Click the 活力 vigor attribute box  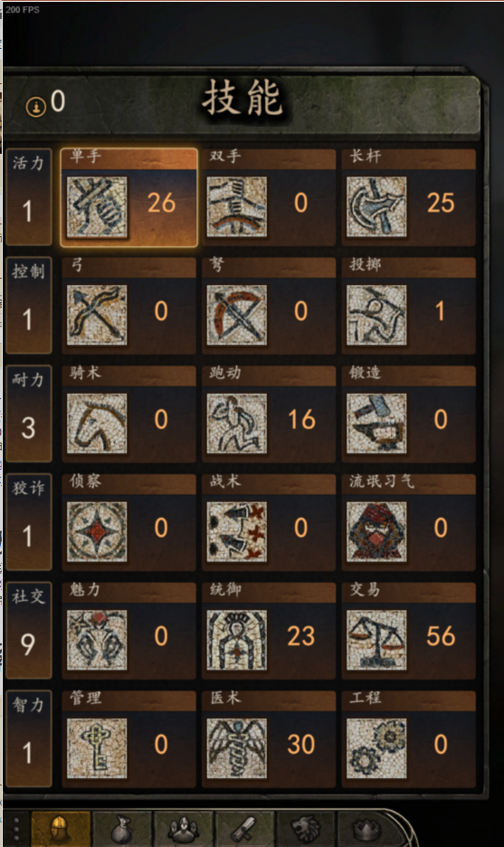pyautogui.click(x=29, y=197)
